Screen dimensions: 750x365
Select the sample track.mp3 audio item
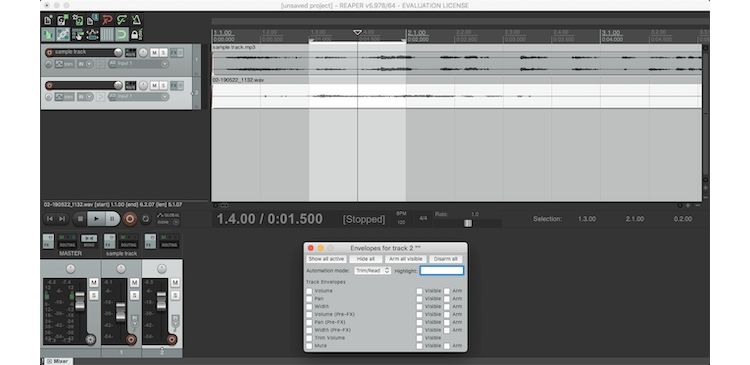point(457,60)
